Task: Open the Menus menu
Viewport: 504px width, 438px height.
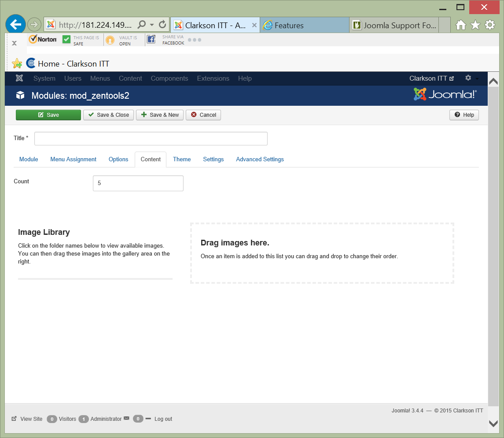Action: click(x=100, y=78)
